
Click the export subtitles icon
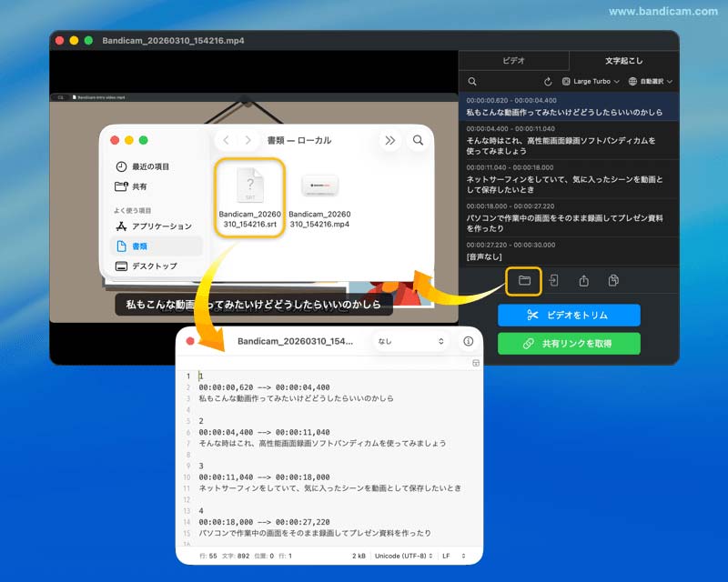pyautogui.click(x=555, y=281)
